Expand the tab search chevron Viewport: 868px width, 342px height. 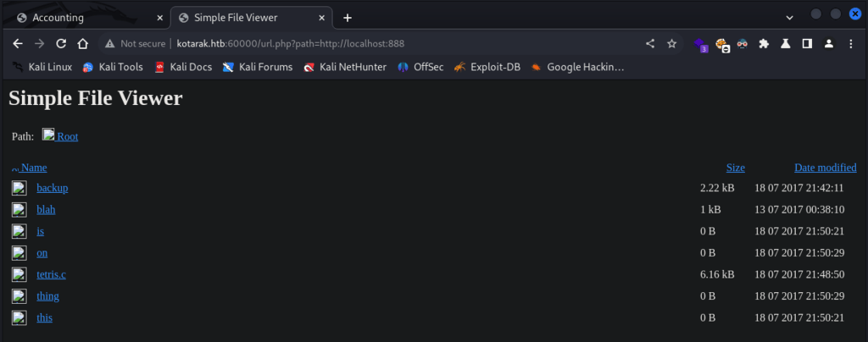789,17
